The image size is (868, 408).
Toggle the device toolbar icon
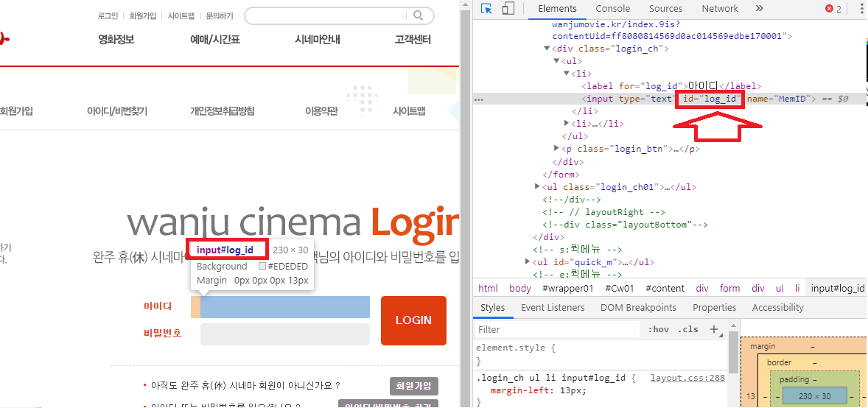tap(508, 9)
